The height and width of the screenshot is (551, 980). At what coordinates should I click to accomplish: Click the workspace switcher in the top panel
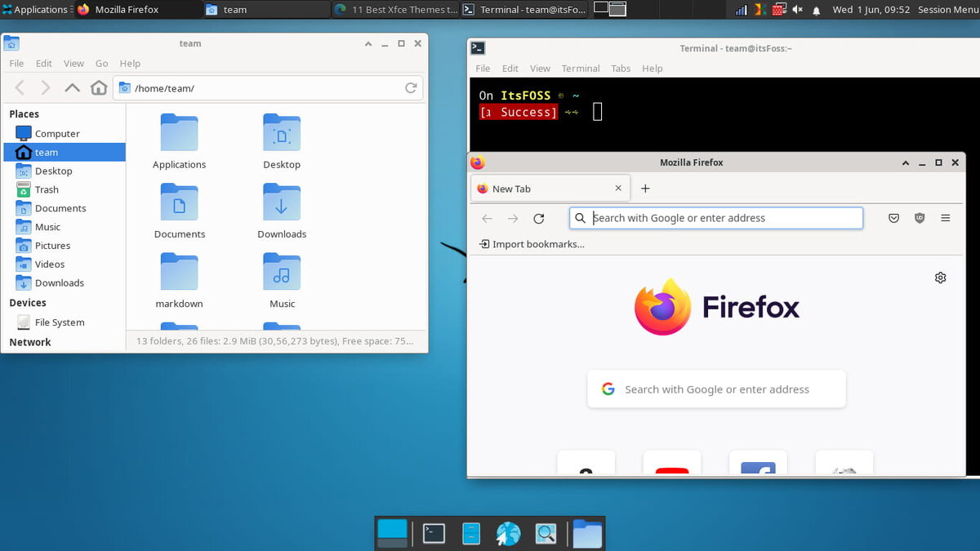pyautogui.click(x=610, y=9)
